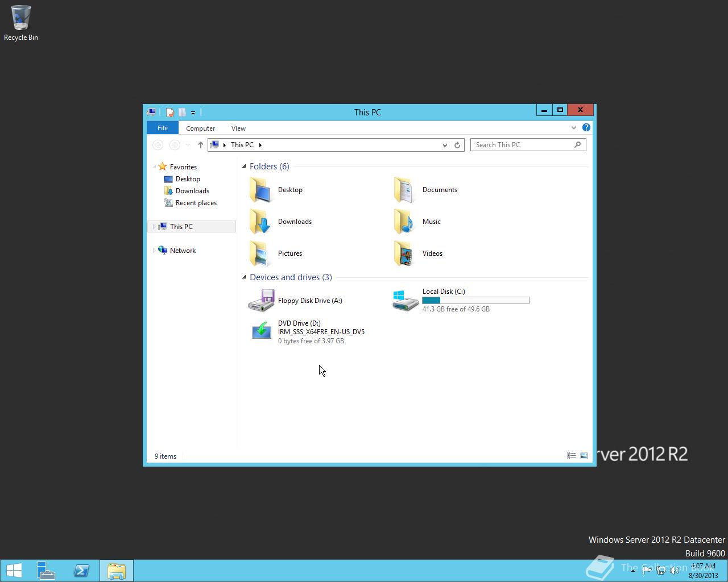This screenshot has height=582, width=728.
Task: Open Server Manager from taskbar
Action: [x=47, y=571]
